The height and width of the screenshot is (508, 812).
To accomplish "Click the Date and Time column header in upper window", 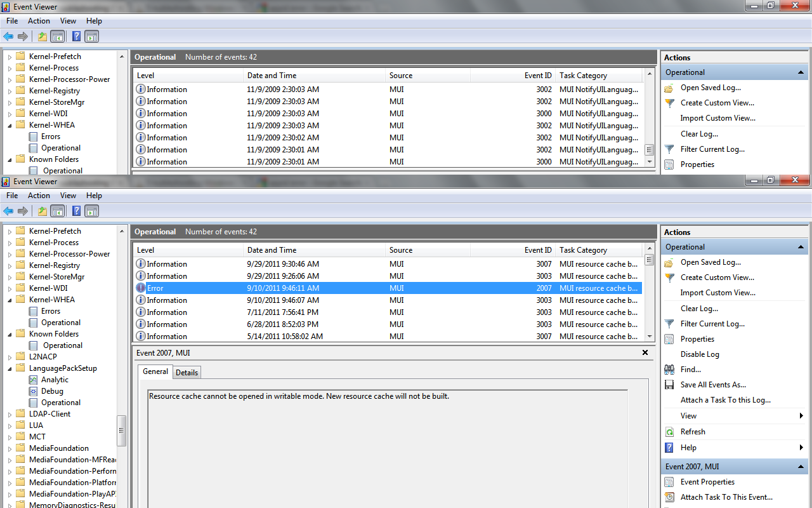I will point(315,76).
